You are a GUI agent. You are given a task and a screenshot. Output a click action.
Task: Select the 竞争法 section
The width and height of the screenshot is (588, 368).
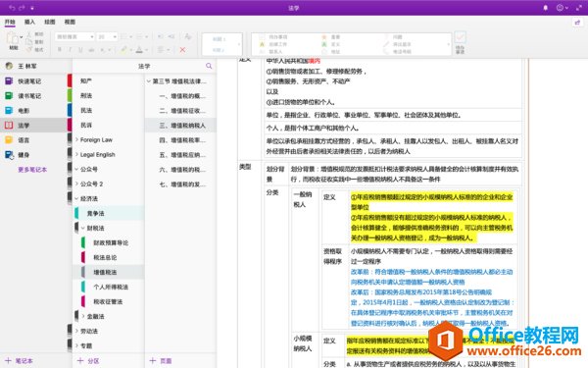[x=109, y=213]
